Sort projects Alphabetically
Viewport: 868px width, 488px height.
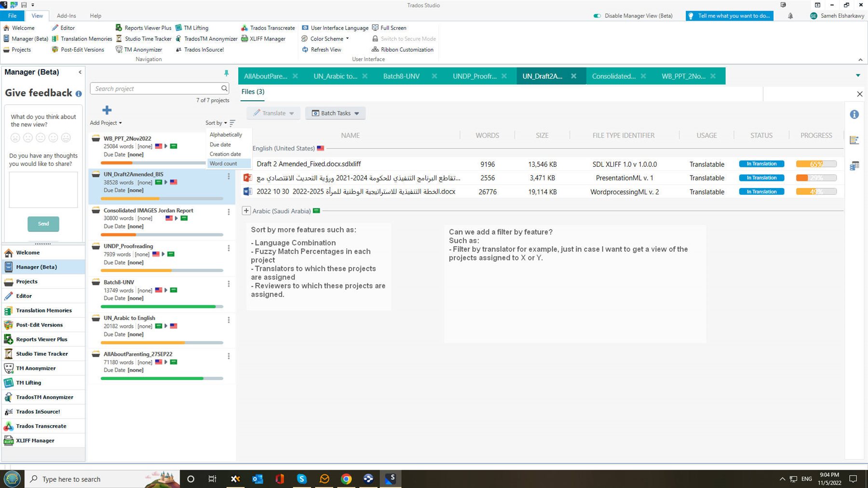[x=229, y=135]
